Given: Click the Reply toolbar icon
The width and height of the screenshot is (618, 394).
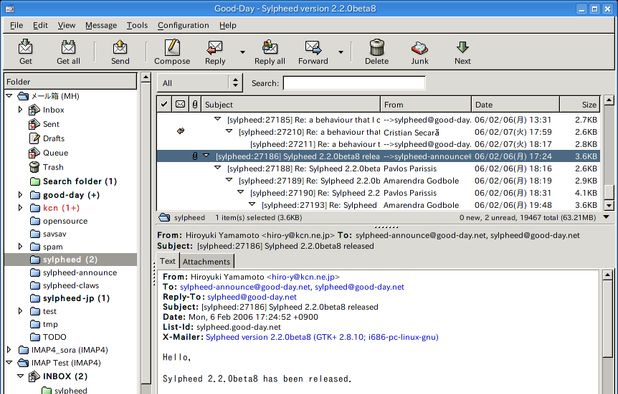Looking at the screenshot, I should (x=215, y=47).
